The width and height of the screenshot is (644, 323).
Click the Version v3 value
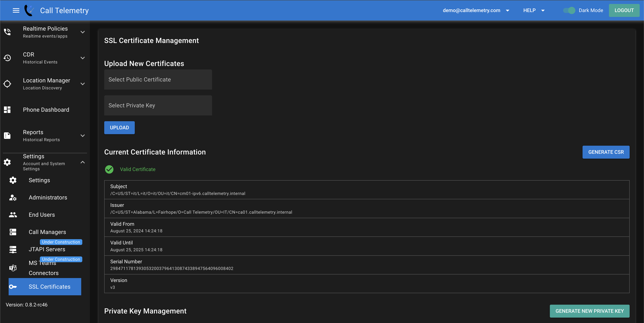point(112,287)
